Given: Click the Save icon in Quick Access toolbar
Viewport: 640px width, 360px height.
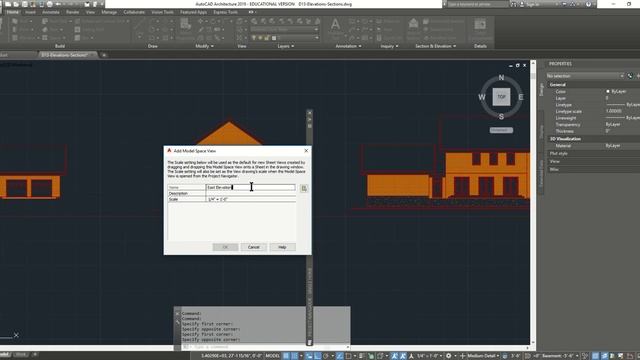Looking at the screenshot, I should pyautogui.click(x=24, y=4).
